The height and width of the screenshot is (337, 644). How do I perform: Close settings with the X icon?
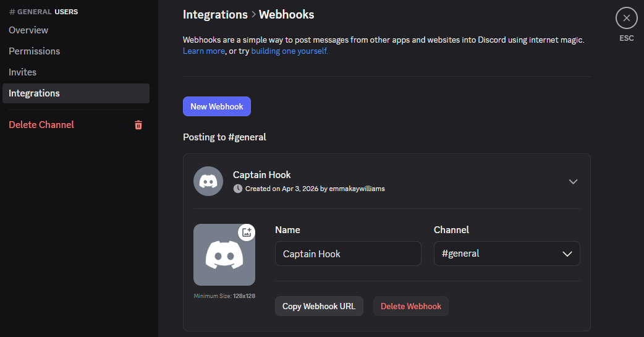click(626, 18)
